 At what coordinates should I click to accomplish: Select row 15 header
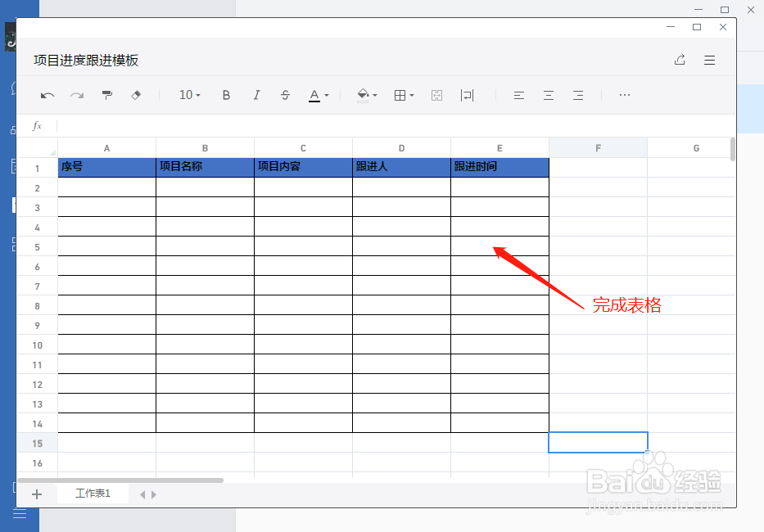click(x=37, y=444)
